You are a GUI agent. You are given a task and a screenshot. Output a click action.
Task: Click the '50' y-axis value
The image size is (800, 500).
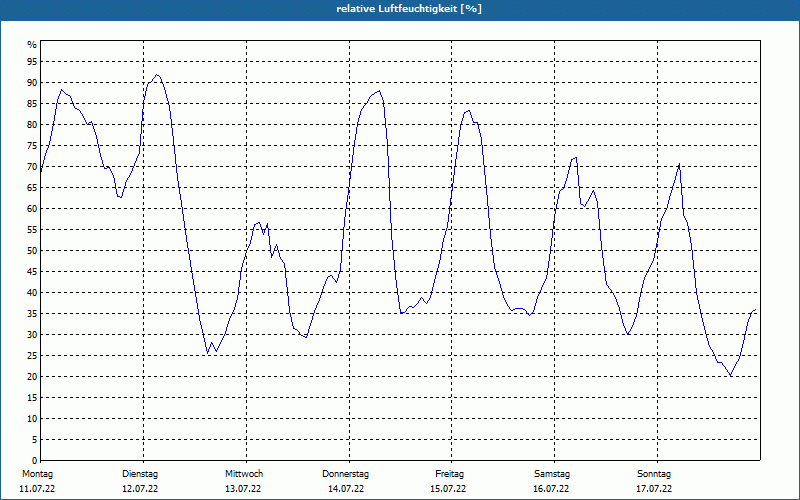click(32, 251)
